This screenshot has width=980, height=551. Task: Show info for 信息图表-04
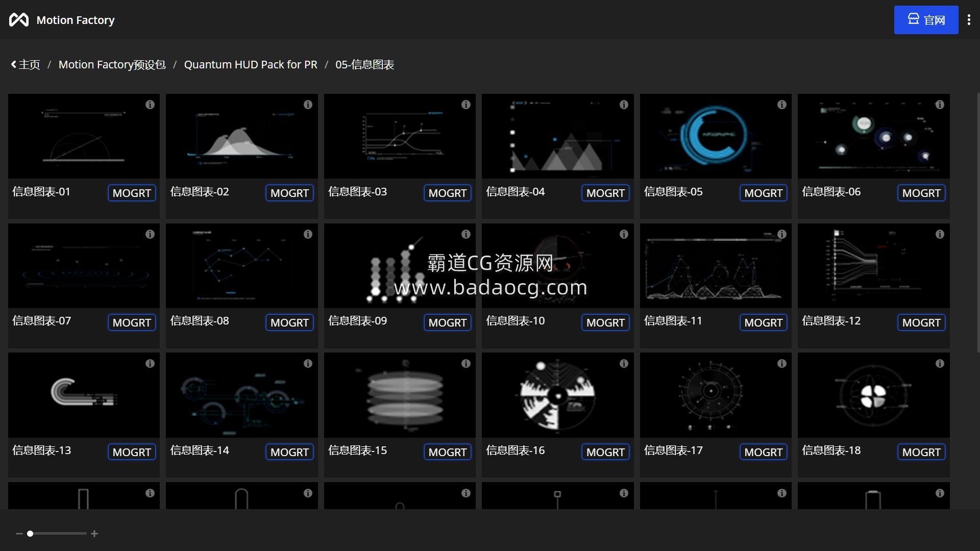click(624, 105)
